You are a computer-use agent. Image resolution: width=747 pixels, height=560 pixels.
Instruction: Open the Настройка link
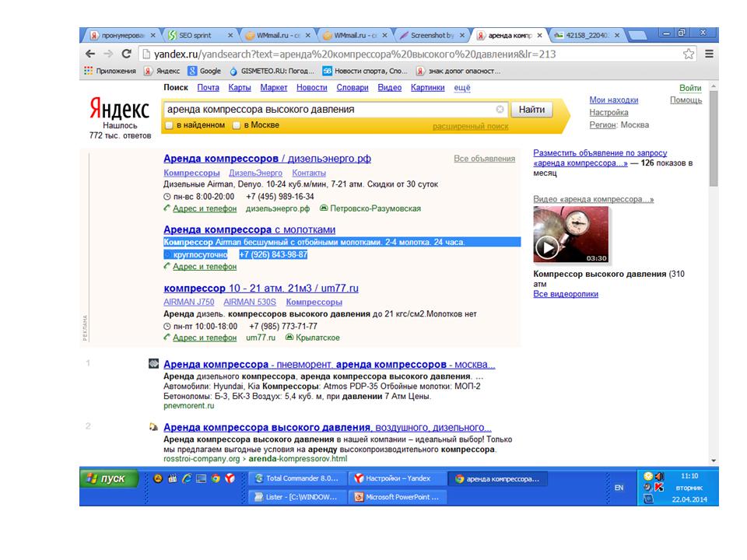[x=608, y=112]
